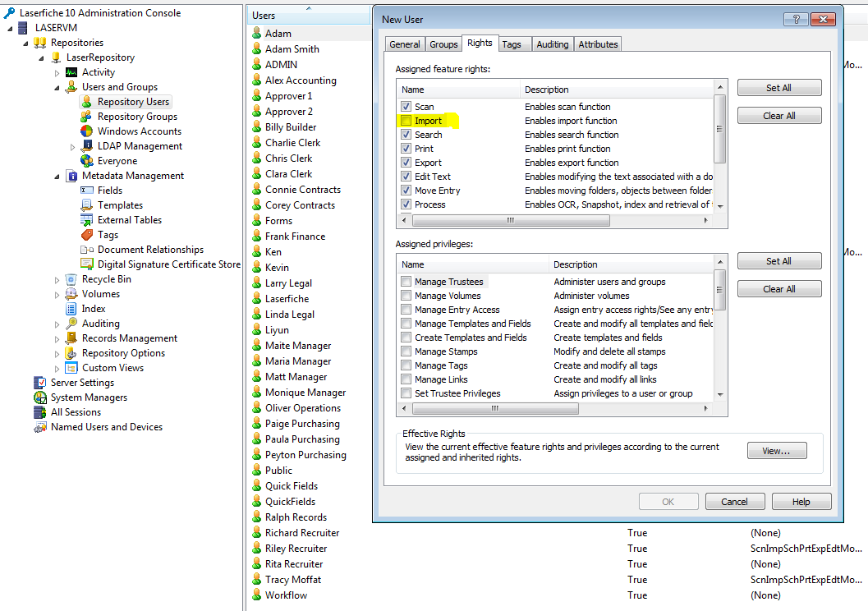Expand the Custom Views node

pyautogui.click(x=57, y=369)
